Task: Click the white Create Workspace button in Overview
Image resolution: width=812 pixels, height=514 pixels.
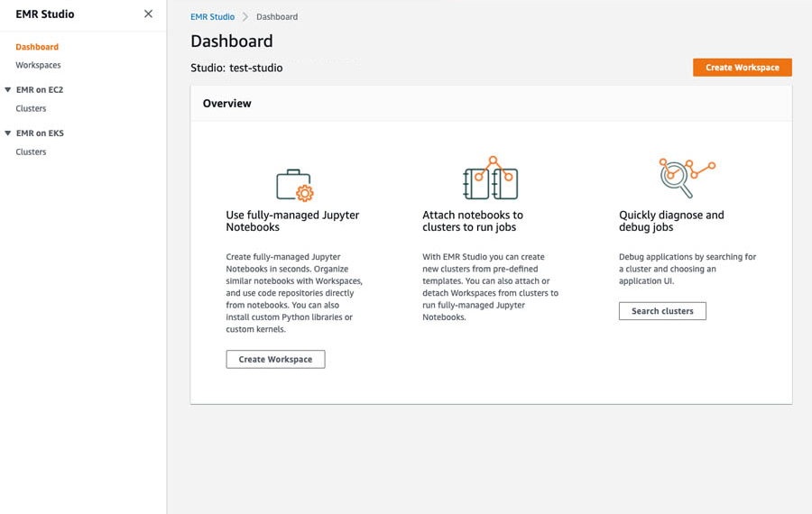Action: (275, 359)
